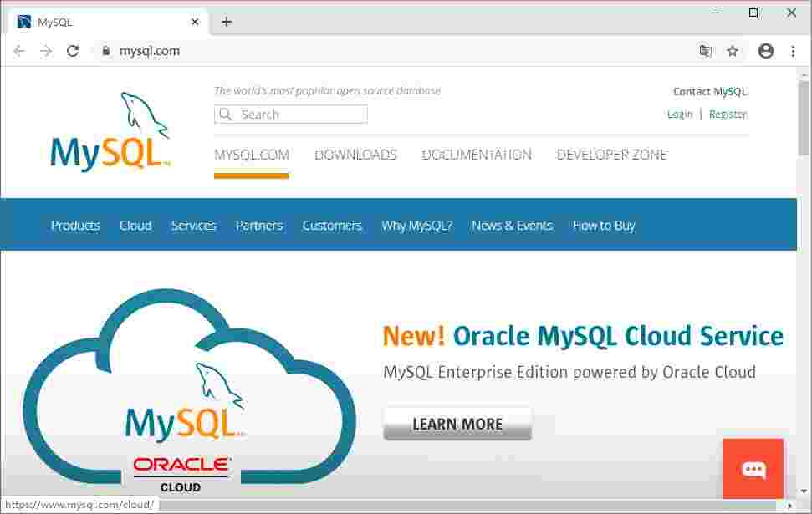Click the search magnifier icon

click(x=226, y=115)
